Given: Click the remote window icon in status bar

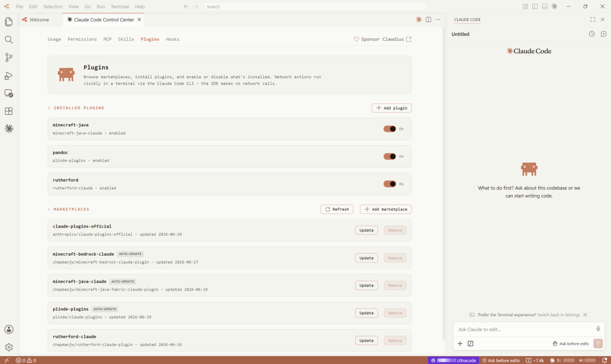Looking at the screenshot, I should (x=6, y=360).
